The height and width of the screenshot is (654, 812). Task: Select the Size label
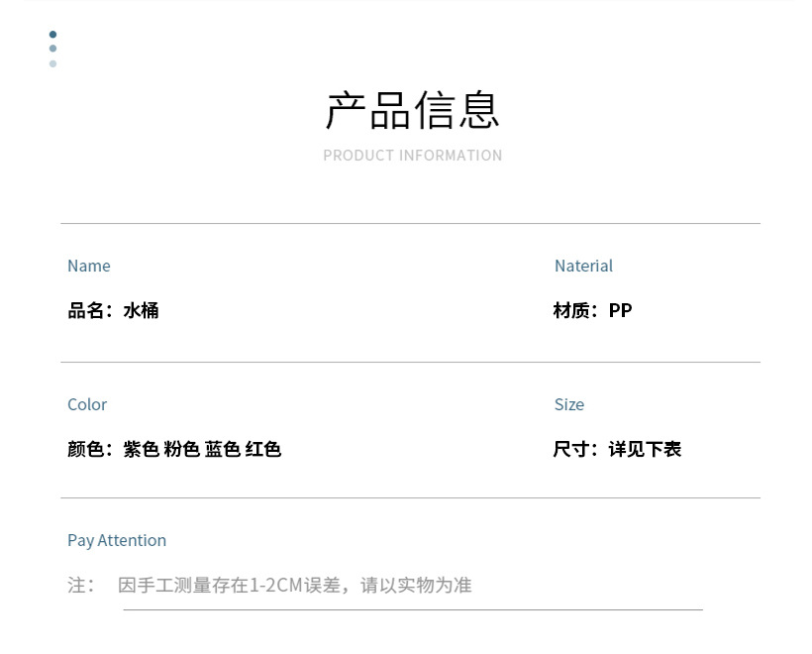pos(569,404)
